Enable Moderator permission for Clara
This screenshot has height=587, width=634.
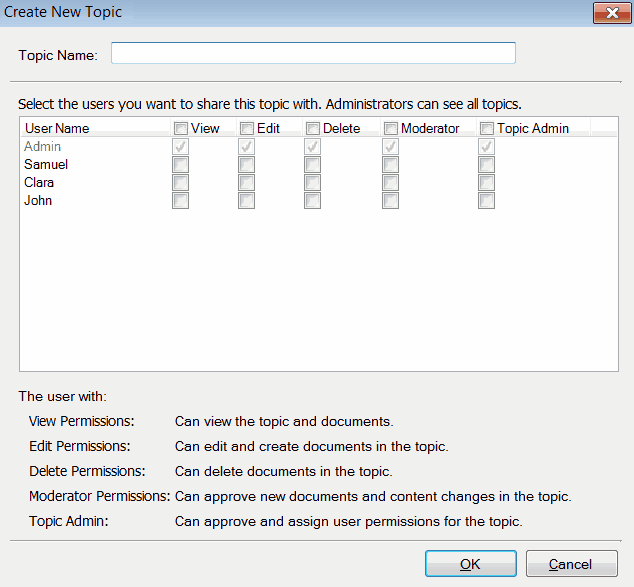click(x=390, y=183)
